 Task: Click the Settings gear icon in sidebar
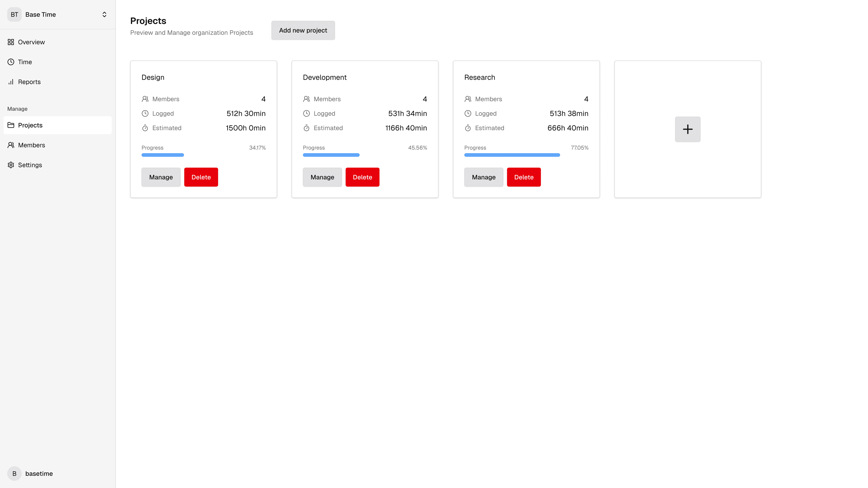[11, 165]
